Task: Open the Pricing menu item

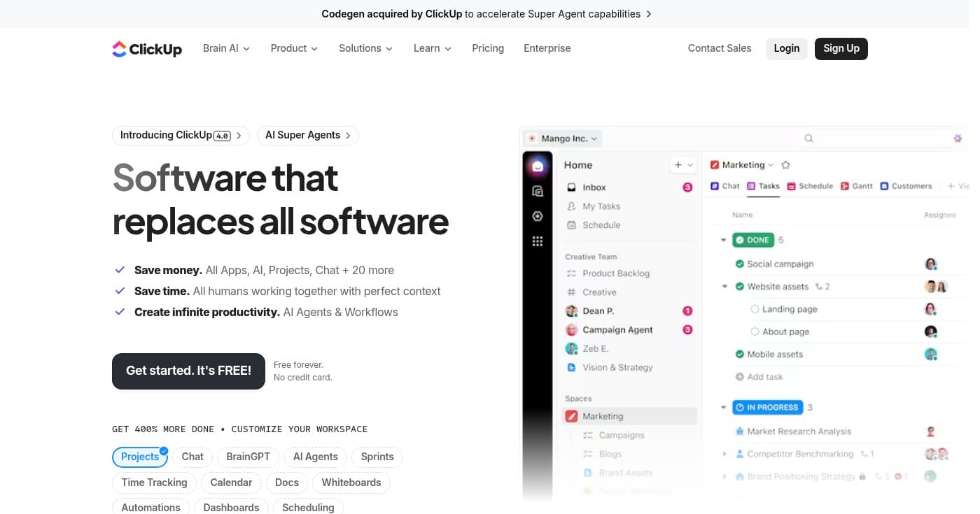Action: point(487,48)
